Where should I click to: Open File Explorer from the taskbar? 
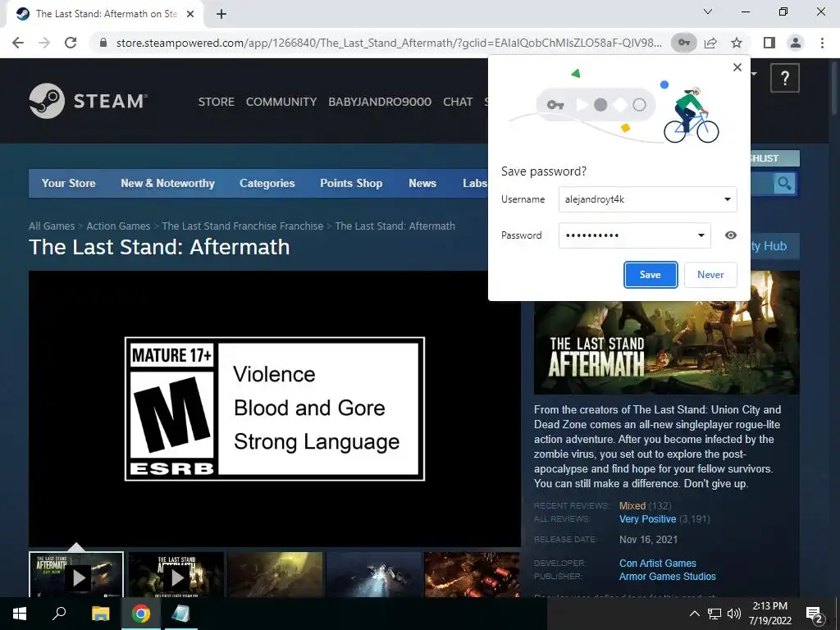point(100,614)
